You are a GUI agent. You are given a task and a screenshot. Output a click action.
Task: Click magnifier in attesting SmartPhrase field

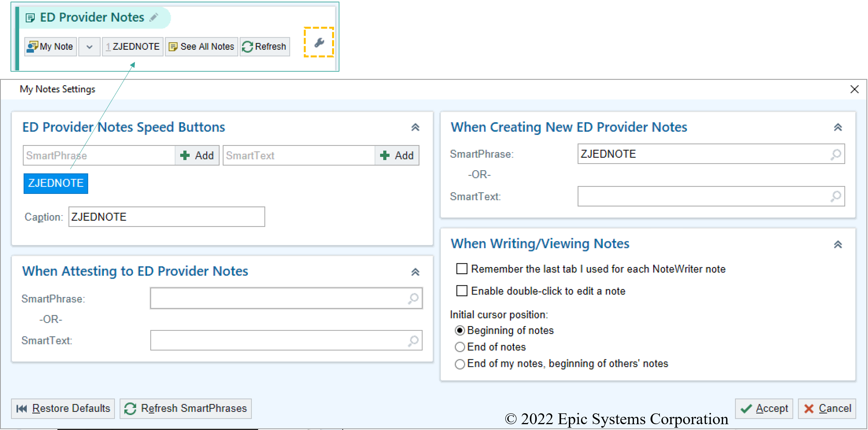[x=413, y=299]
